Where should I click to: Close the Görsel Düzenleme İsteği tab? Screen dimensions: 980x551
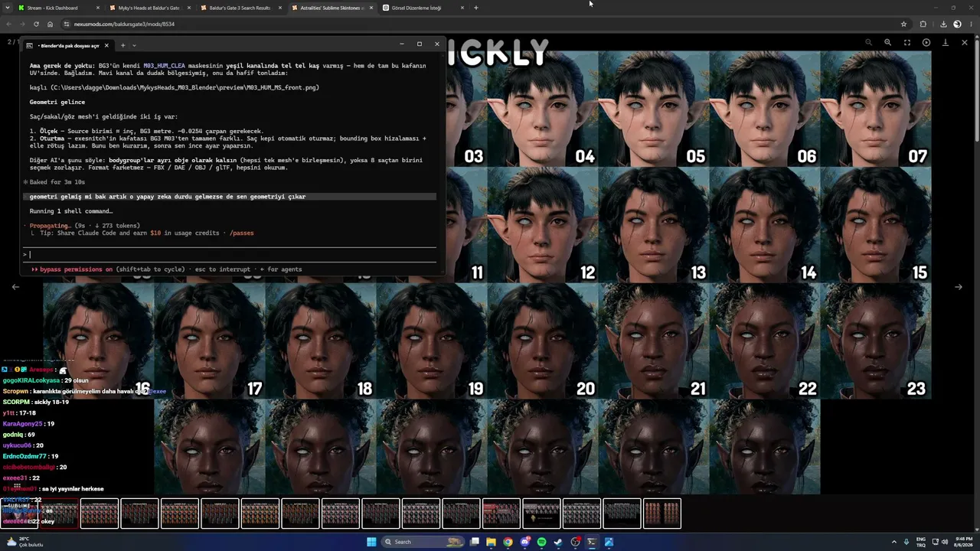pos(462,8)
